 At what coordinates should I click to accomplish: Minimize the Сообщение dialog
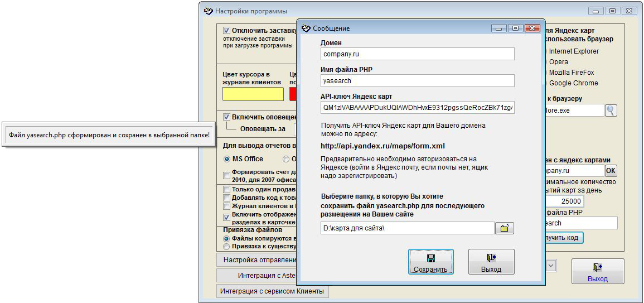pyautogui.click(x=500, y=28)
